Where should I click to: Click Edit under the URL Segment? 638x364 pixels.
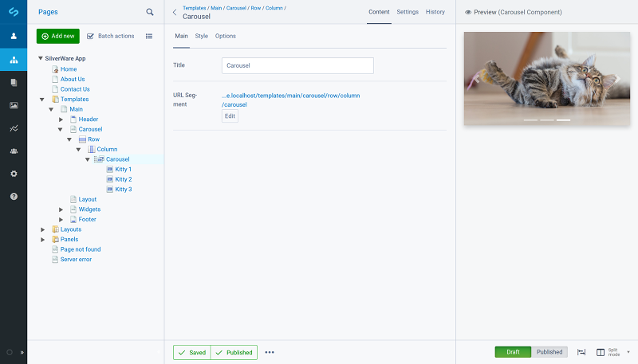[x=230, y=116]
